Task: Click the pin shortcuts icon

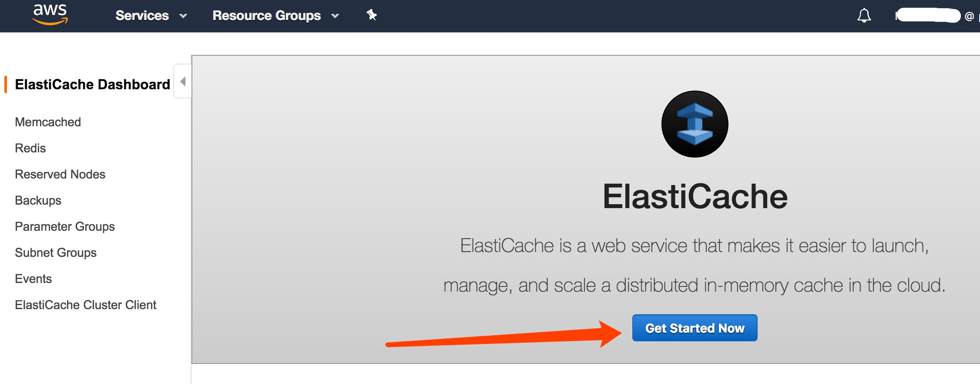Action: click(372, 15)
